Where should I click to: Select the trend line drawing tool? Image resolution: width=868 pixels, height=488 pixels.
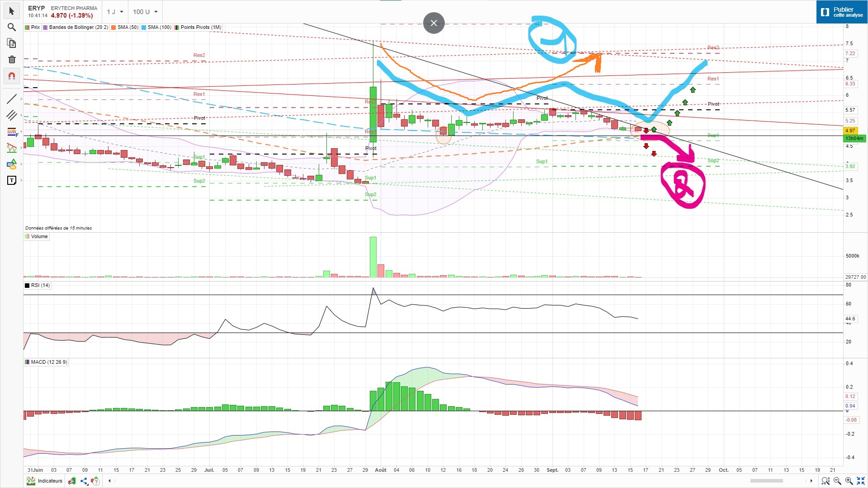(x=12, y=99)
